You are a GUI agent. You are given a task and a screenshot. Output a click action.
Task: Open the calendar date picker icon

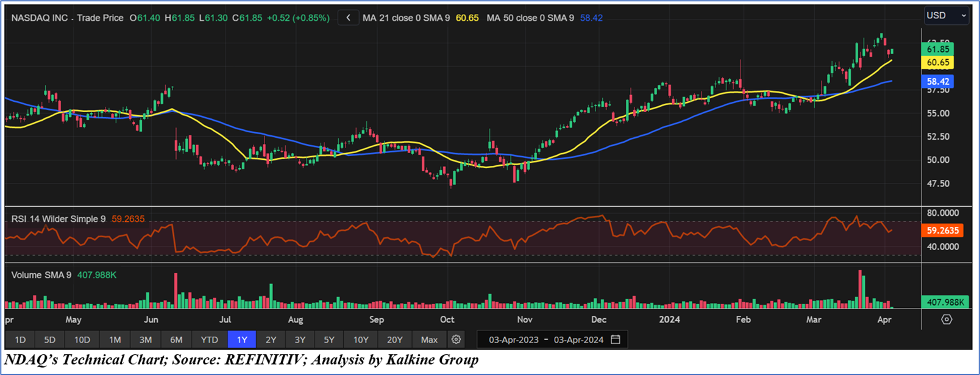pyautogui.click(x=616, y=340)
